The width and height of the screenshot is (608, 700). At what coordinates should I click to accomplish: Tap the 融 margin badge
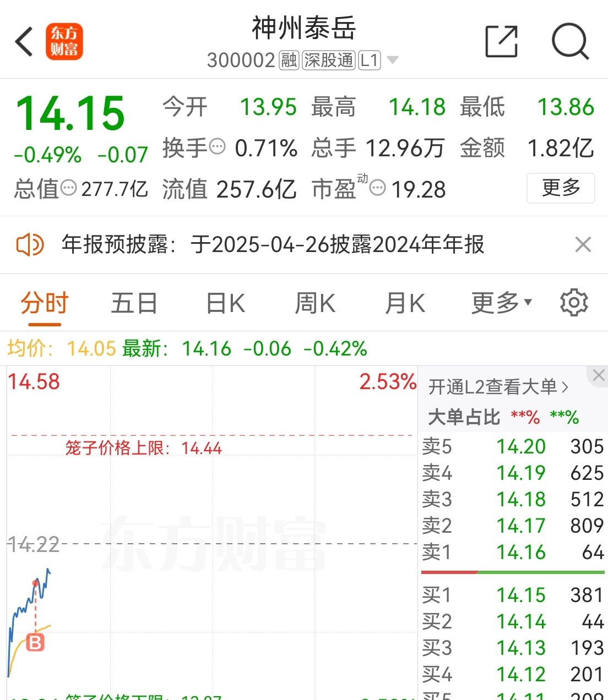(x=289, y=60)
